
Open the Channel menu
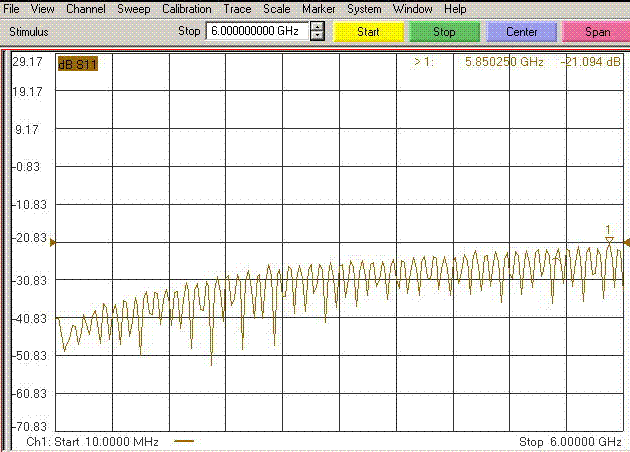click(86, 8)
